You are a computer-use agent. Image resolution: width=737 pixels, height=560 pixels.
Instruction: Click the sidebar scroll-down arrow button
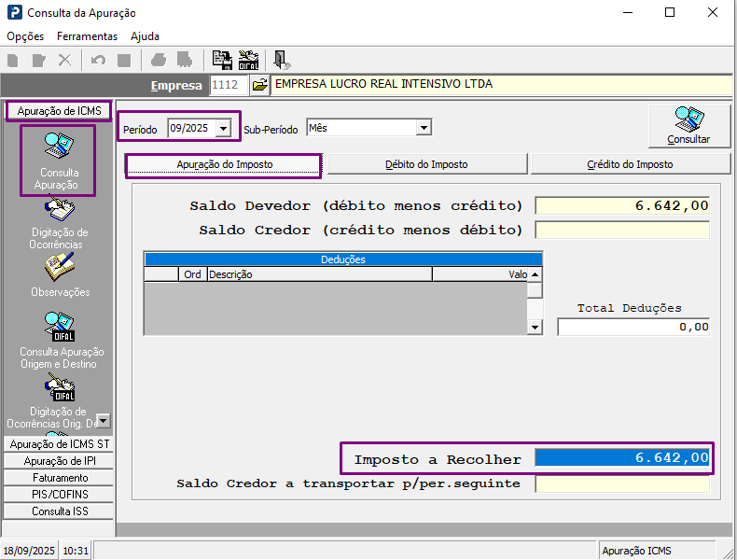point(103,420)
